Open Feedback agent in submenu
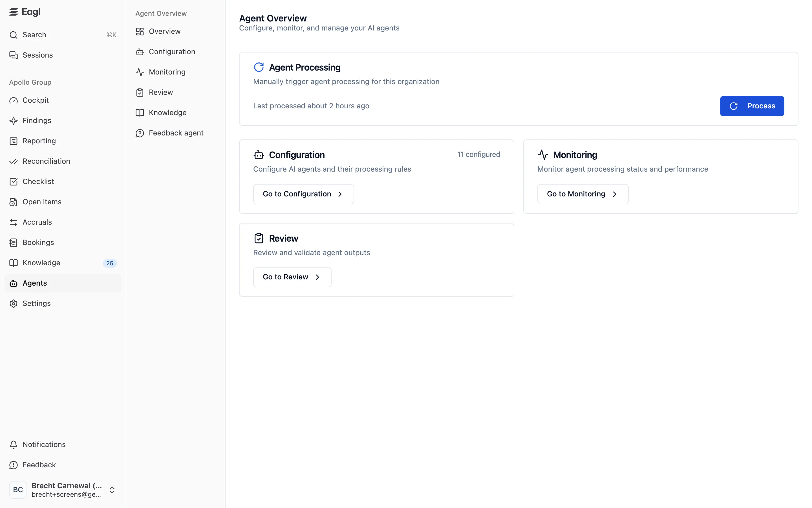This screenshot has width=812, height=508. [x=175, y=133]
